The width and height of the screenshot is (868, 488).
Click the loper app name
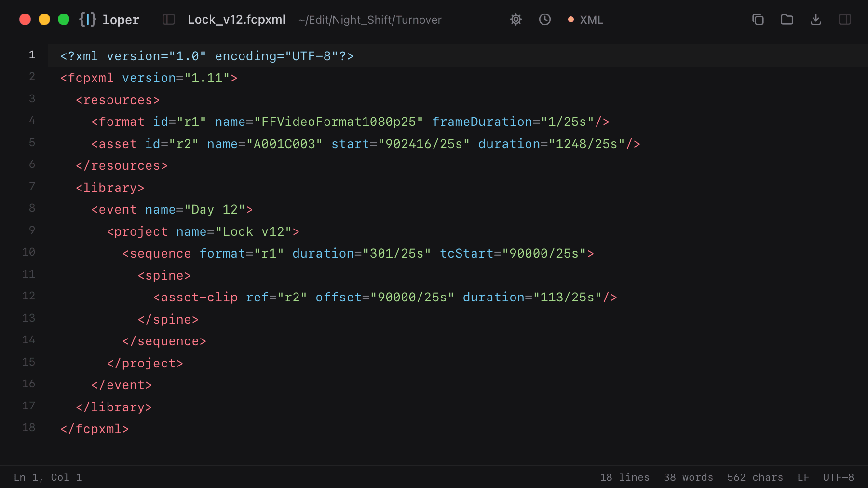[x=121, y=20]
